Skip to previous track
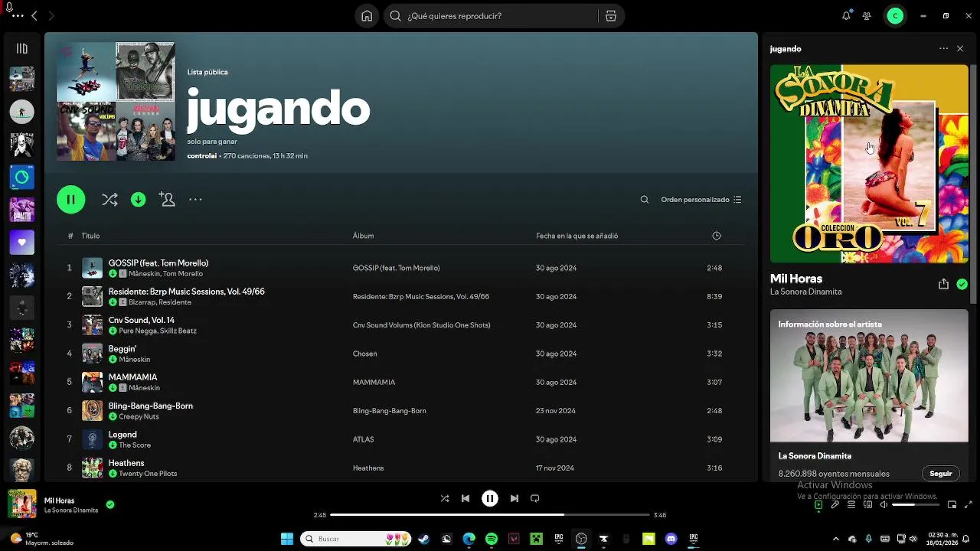The image size is (980, 551). coord(465,498)
